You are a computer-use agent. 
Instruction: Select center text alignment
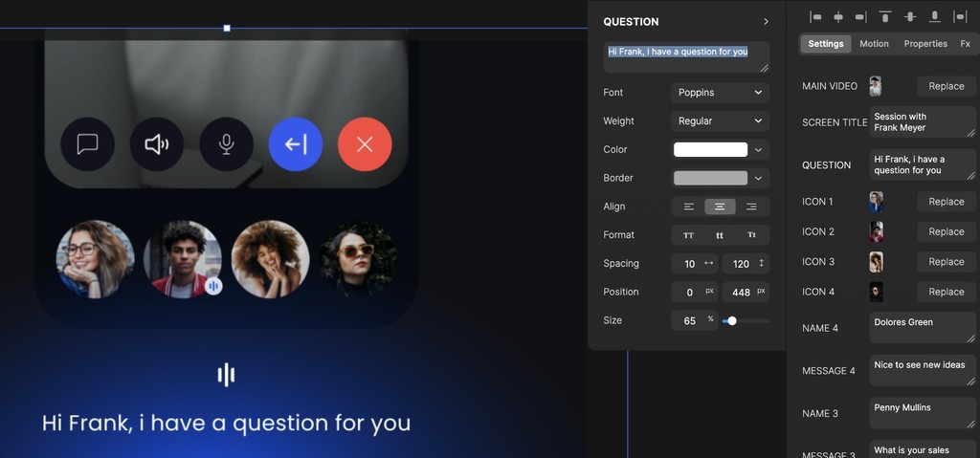(720, 207)
